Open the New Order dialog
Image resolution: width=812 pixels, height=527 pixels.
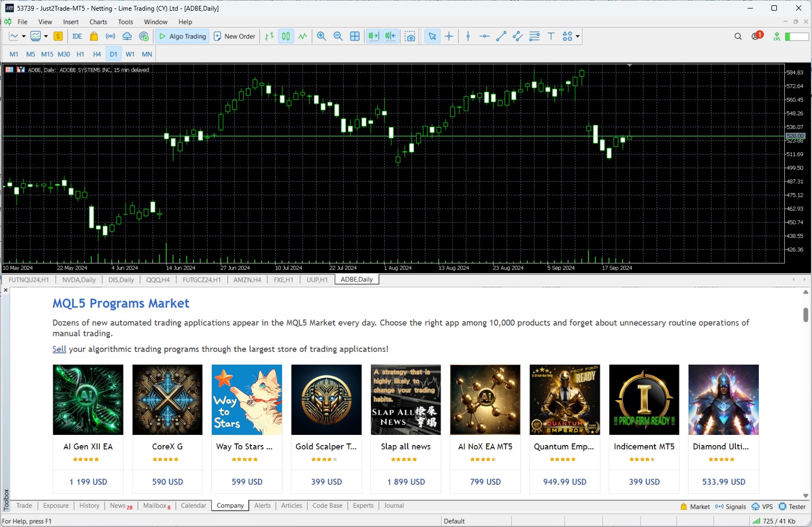(235, 36)
